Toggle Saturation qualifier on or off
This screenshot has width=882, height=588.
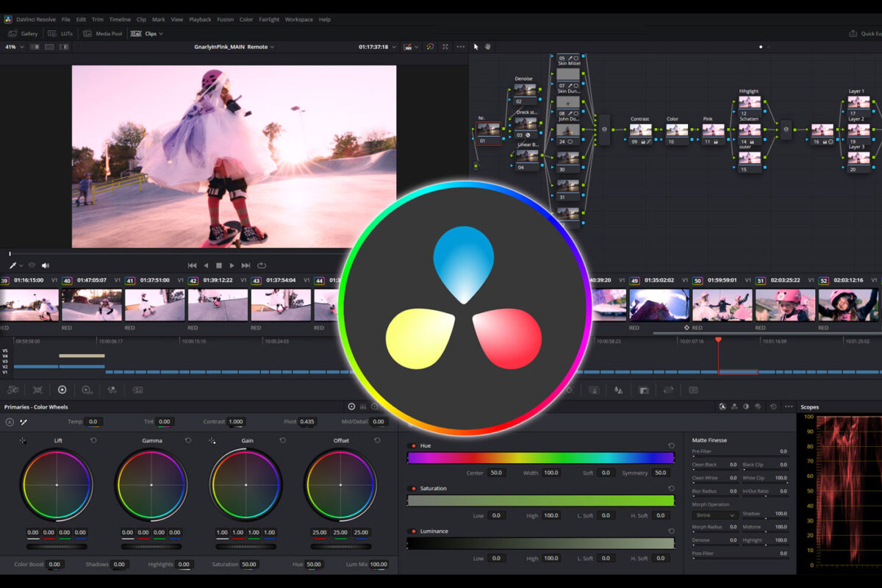413,489
